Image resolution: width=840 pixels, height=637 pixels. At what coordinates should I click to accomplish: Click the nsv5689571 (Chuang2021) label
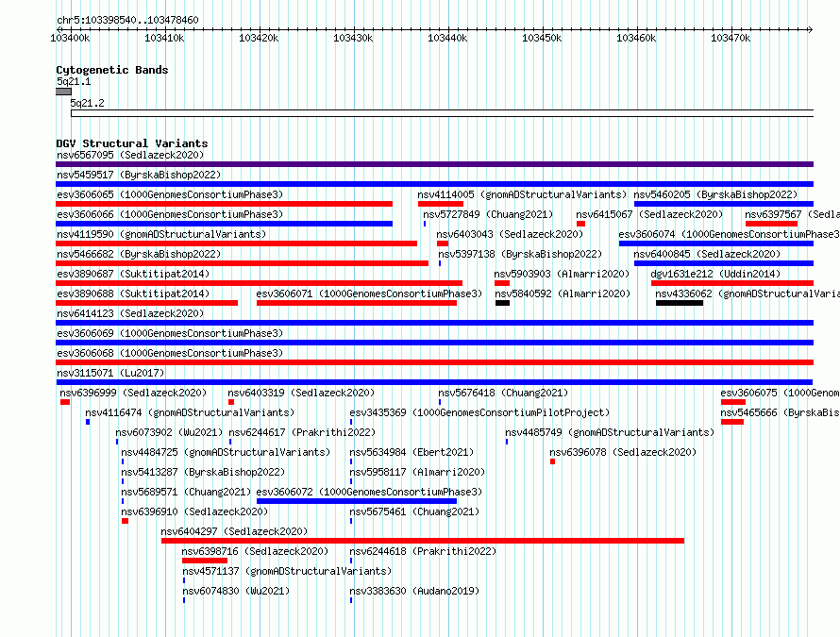pos(186,492)
